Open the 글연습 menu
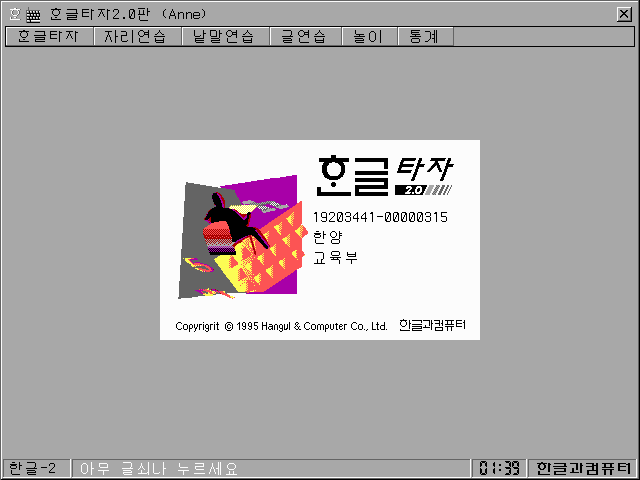 (305, 36)
